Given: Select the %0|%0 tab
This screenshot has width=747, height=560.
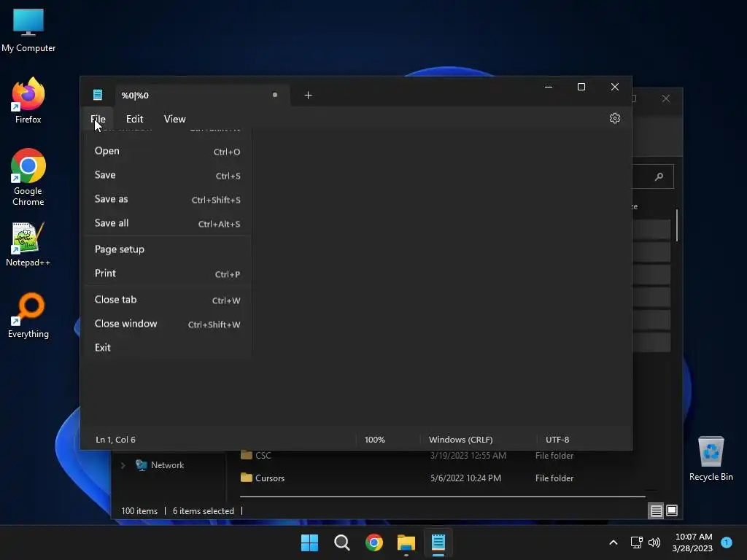Looking at the screenshot, I should (203, 96).
